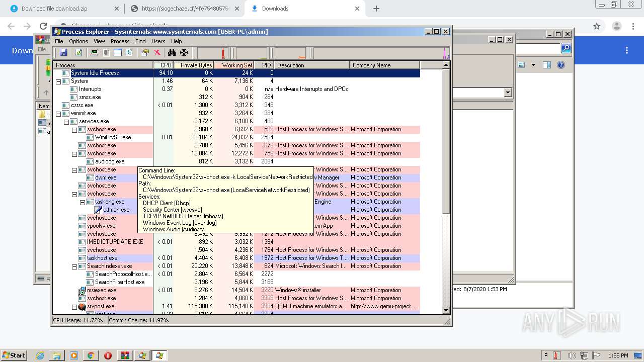Screen dimensions: 644x362
Task: Click the CPU usage mini graph in toolbar
Action: click(x=213, y=53)
